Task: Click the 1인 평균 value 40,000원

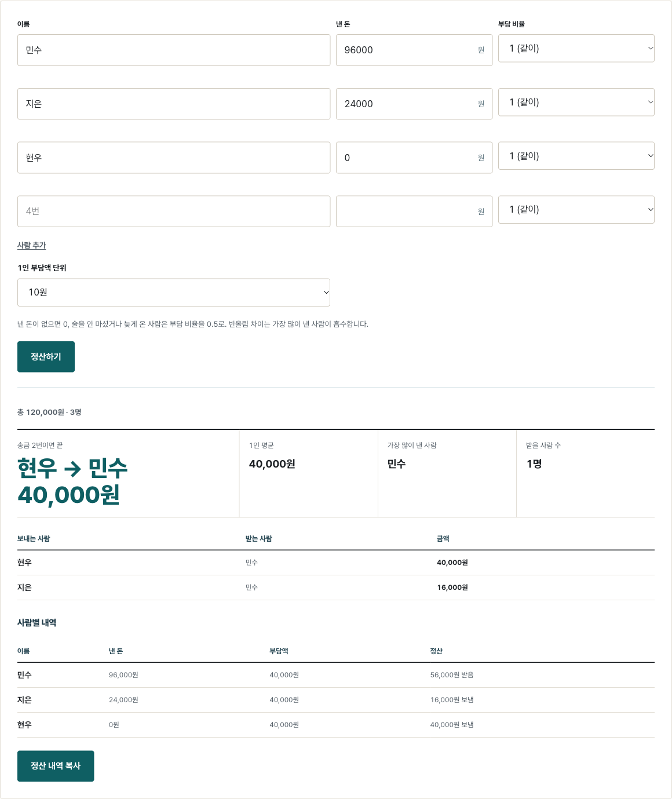Action: [x=272, y=464]
